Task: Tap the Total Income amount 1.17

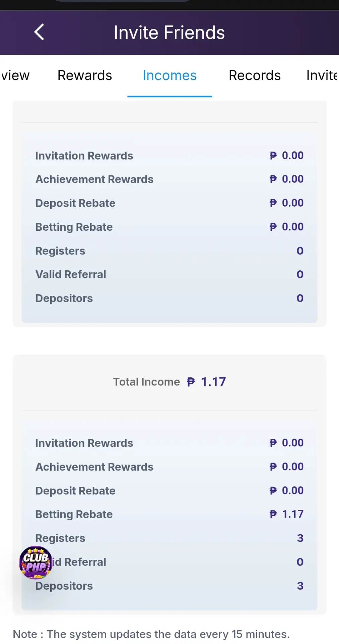Action: point(213,382)
